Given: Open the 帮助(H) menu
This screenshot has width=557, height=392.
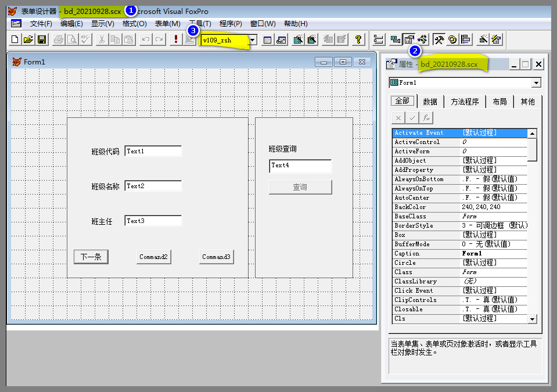Looking at the screenshot, I should (296, 24).
